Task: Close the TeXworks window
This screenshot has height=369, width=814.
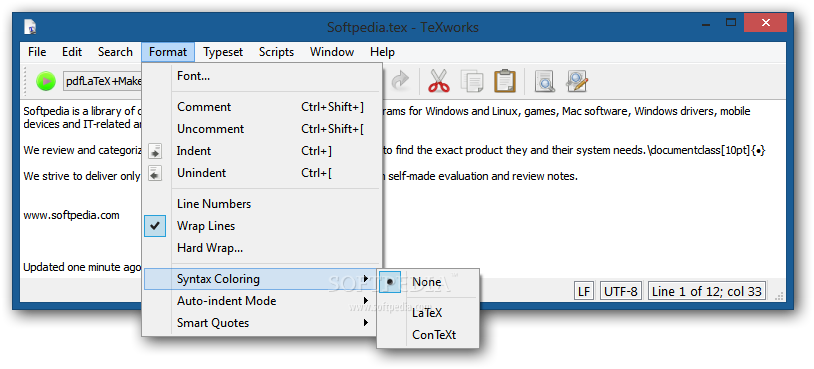Action: [x=765, y=23]
